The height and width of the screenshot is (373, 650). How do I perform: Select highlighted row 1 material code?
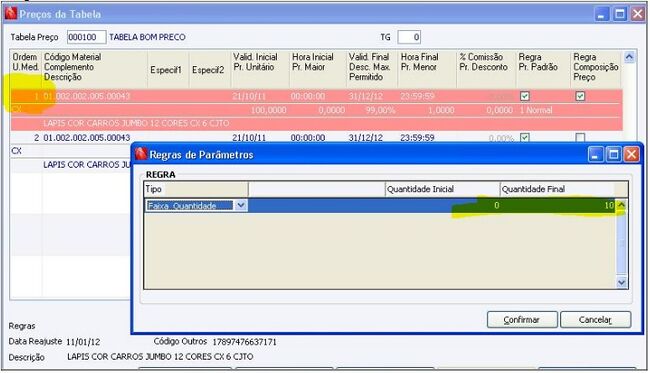87,96
